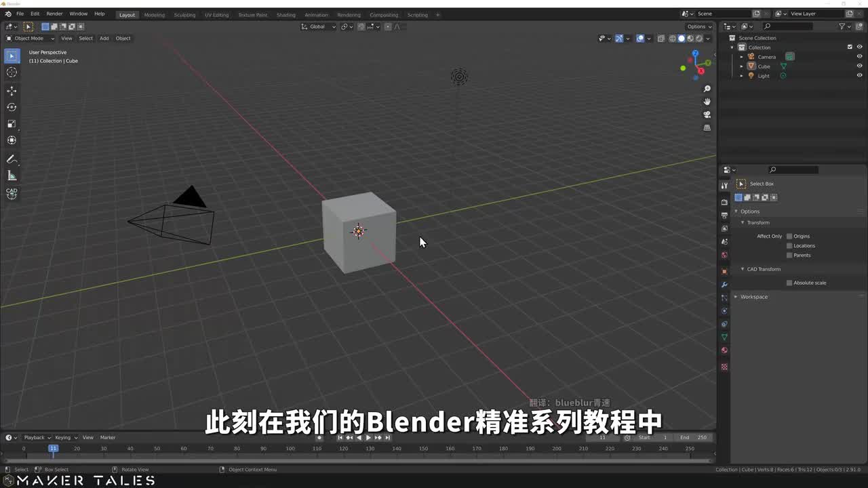Open the Render menu

(54, 14)
